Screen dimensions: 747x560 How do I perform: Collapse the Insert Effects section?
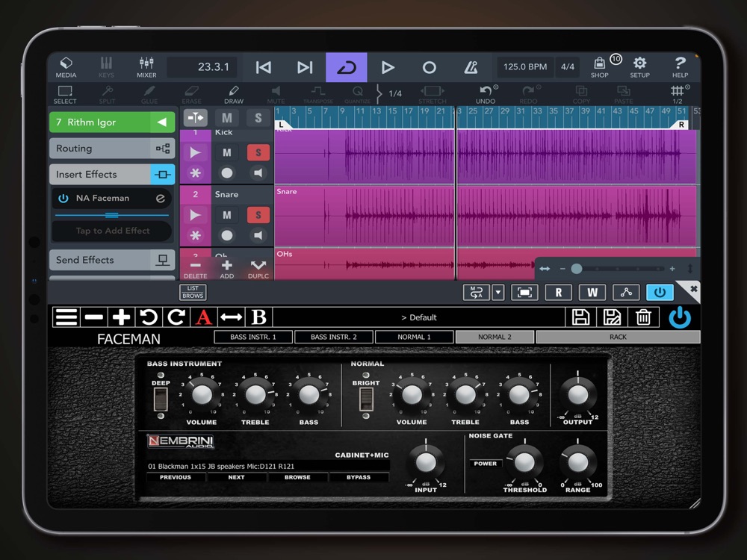click(112, 174)
